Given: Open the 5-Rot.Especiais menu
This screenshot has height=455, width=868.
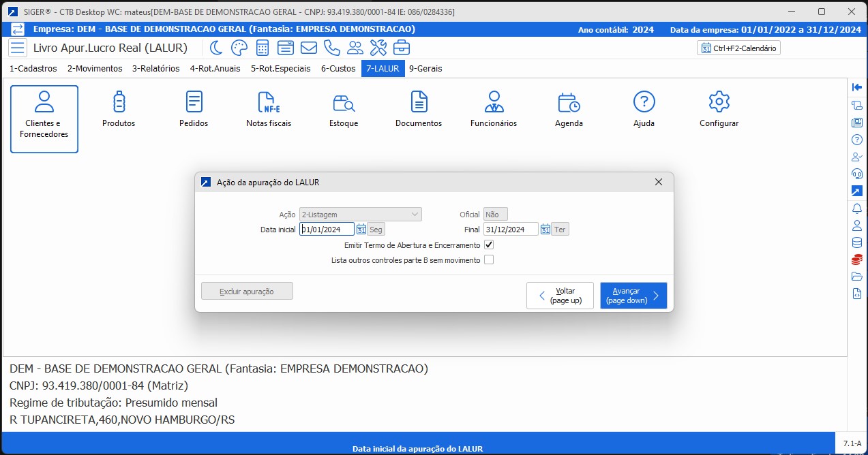Looking at the screenshot, I should click(x=280, y=69).
